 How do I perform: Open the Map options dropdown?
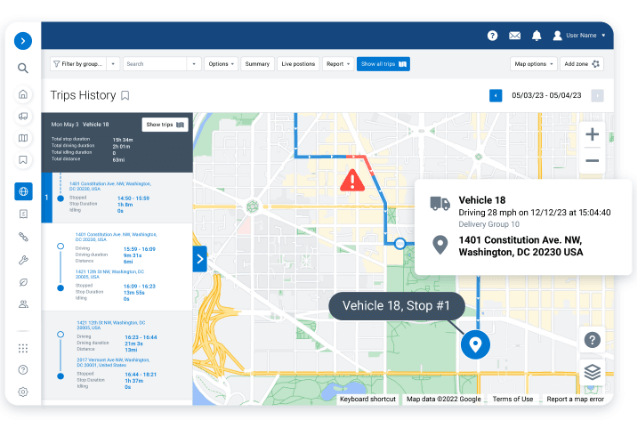[533, 64]
